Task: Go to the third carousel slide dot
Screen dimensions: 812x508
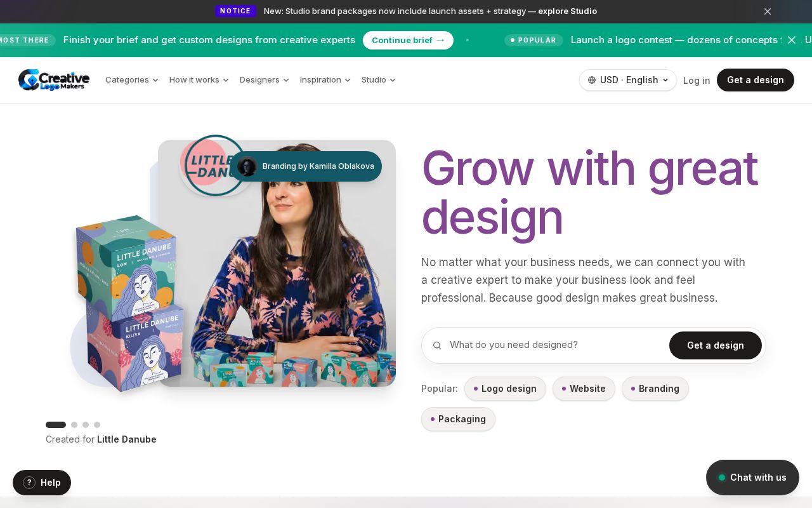Action: [86, 425]
